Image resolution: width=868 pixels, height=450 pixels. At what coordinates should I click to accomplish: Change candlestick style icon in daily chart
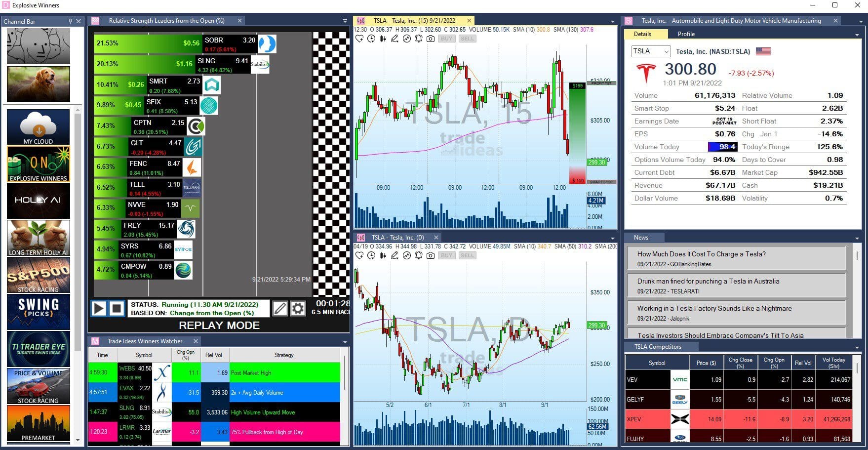[x=383, y=255]
